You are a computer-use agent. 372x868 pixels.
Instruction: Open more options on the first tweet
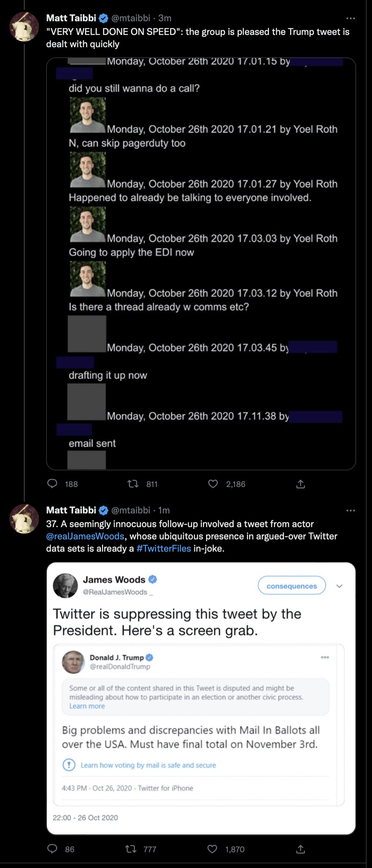point(350,18)
